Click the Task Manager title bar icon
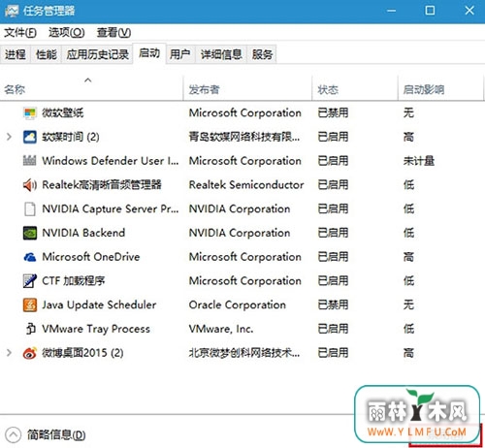Screen dimensions: 485x448 (12, 11)
